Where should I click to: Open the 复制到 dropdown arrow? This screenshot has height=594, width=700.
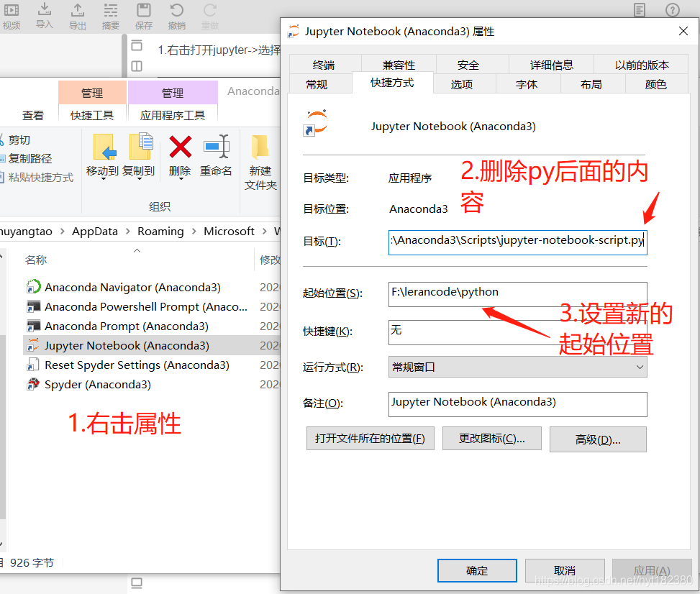click(x=140, y=179)
